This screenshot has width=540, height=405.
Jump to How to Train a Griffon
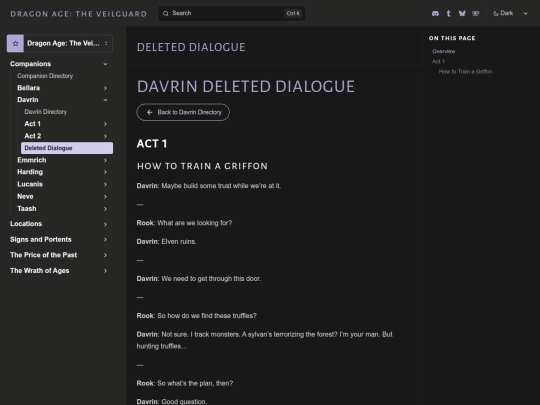pyautogui.click(x=465, y=72)
